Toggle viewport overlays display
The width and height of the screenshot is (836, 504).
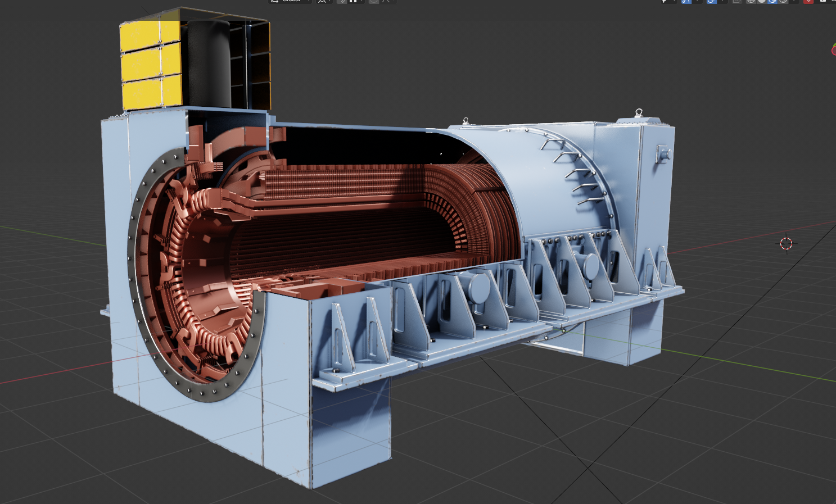pos(712,1)
